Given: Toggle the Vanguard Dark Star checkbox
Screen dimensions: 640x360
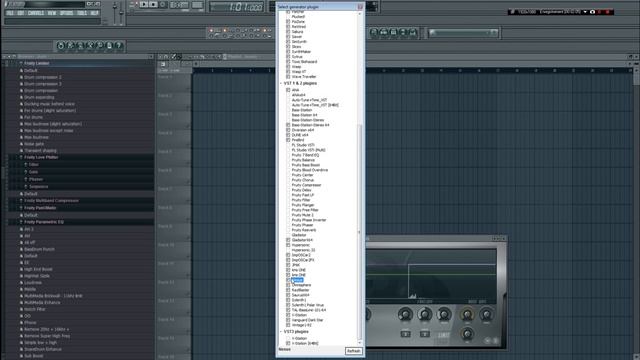Looking at the screenshot, I should (288, 320).
